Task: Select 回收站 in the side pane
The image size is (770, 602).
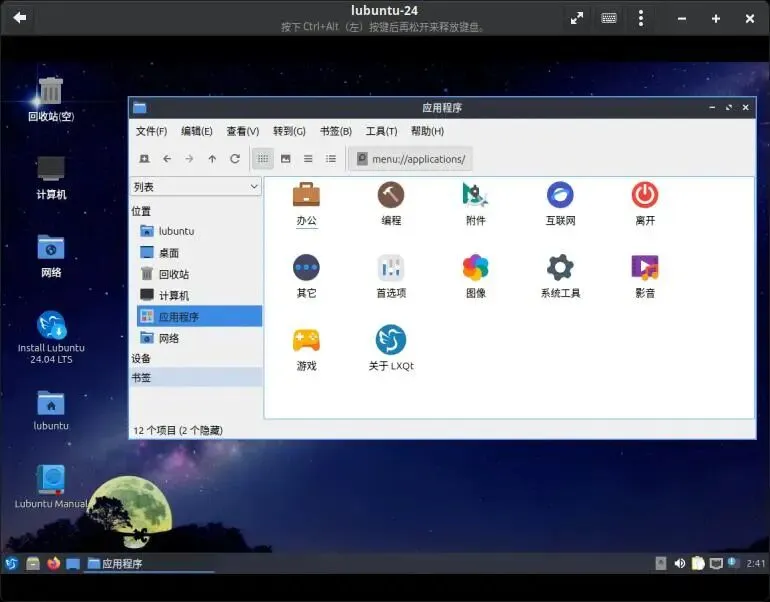Action: tap(199, 274)
